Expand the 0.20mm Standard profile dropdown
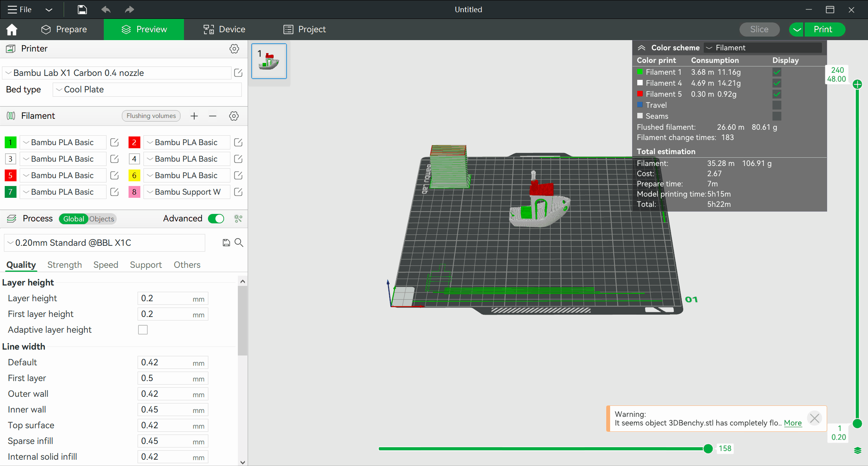This screenshot has height=466, width=868. click(9, 243)
